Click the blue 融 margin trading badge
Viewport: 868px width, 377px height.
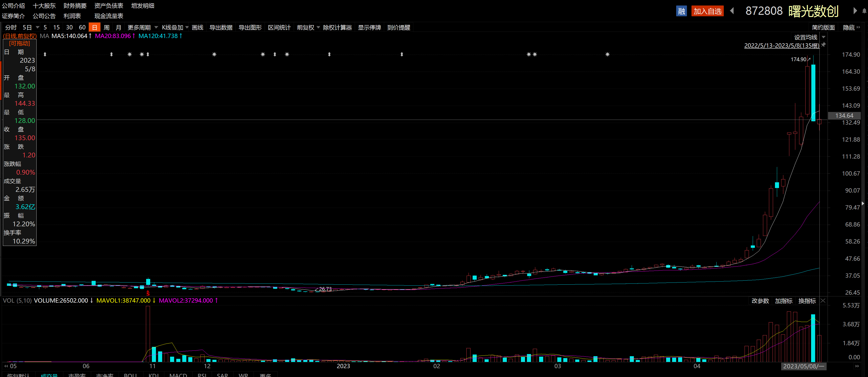[x=681, y=11]
